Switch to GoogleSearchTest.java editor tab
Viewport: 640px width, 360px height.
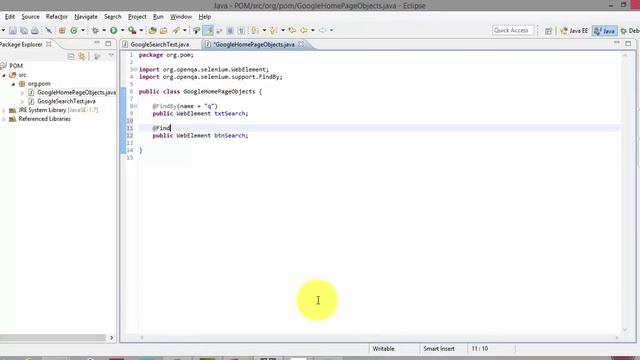tap(160, 44)
